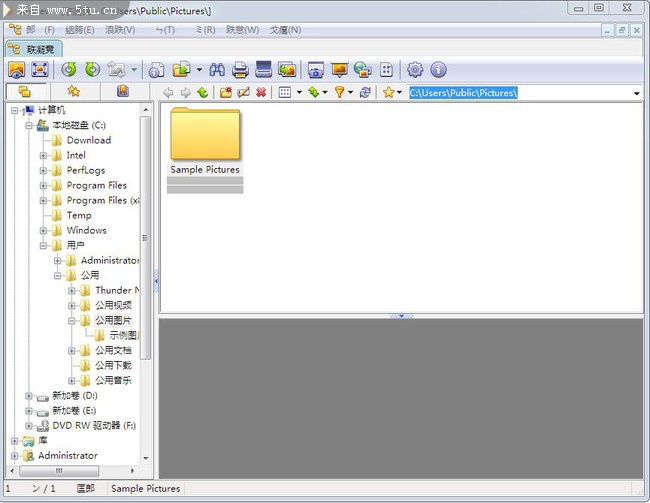
Task: Open the file properties info icon
Action: 156,70
